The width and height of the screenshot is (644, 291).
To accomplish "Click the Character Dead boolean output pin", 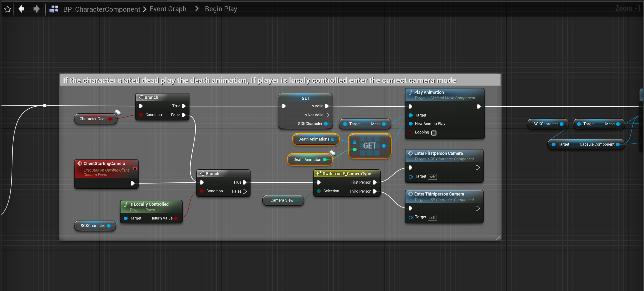I will click(110, 119).
